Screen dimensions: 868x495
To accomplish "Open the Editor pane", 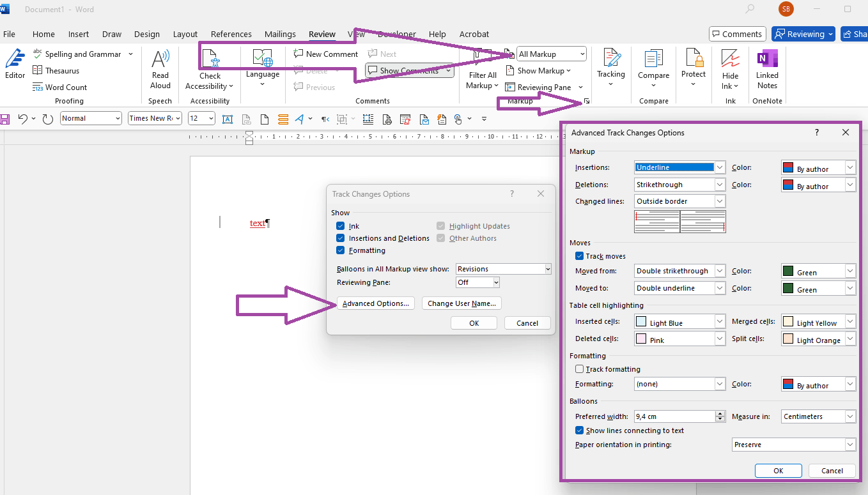I will (15, 66).
